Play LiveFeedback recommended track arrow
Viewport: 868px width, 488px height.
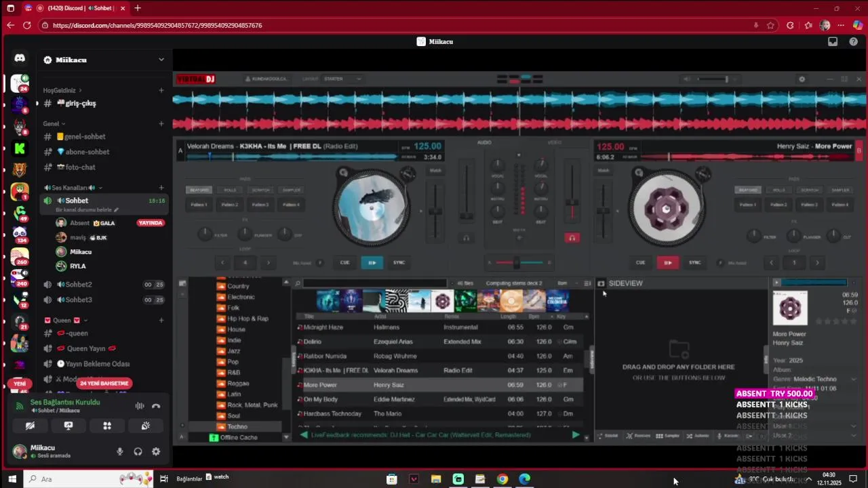click(576, 435)
